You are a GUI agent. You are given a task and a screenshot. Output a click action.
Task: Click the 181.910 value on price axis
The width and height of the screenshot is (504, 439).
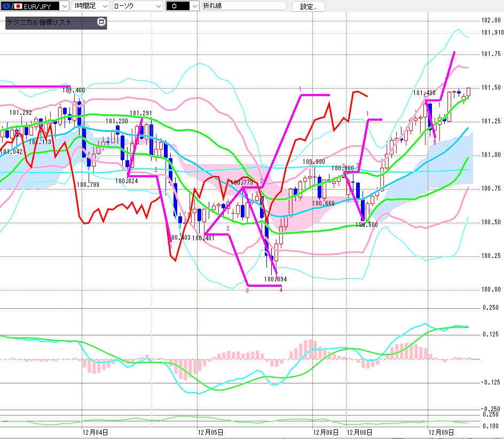point(492,33)
